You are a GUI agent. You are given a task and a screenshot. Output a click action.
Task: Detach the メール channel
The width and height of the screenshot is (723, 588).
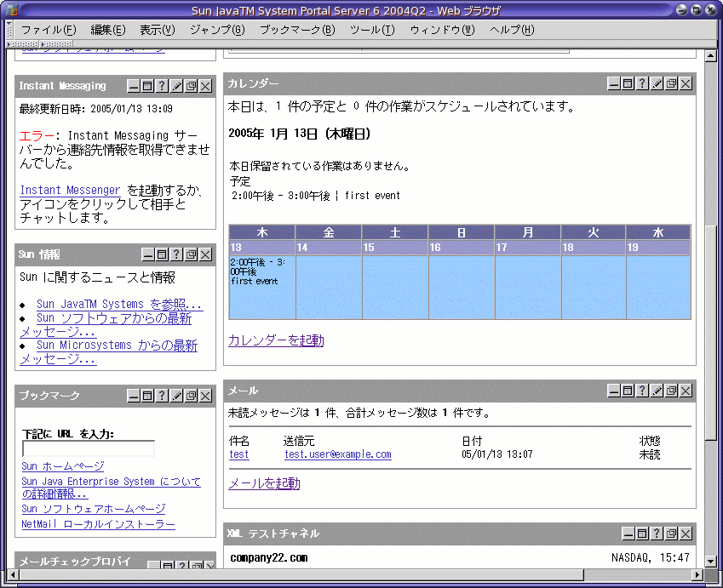[x=671, y=391]
